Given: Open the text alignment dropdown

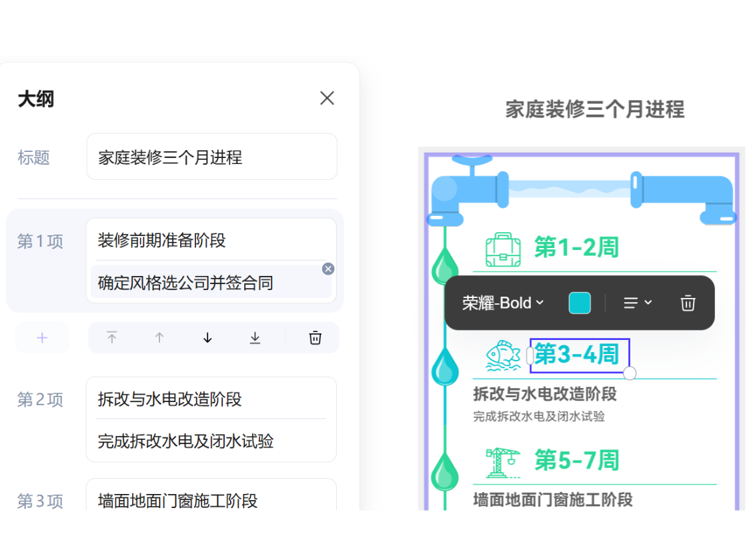Looking at the screenshot, I should [637, 303].
